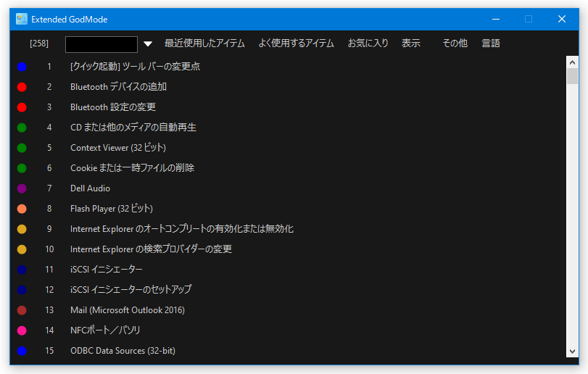The height and width of the screenshot is (374, 588).
Task: Click the [258] item count label
Action: tap(39, 43)
